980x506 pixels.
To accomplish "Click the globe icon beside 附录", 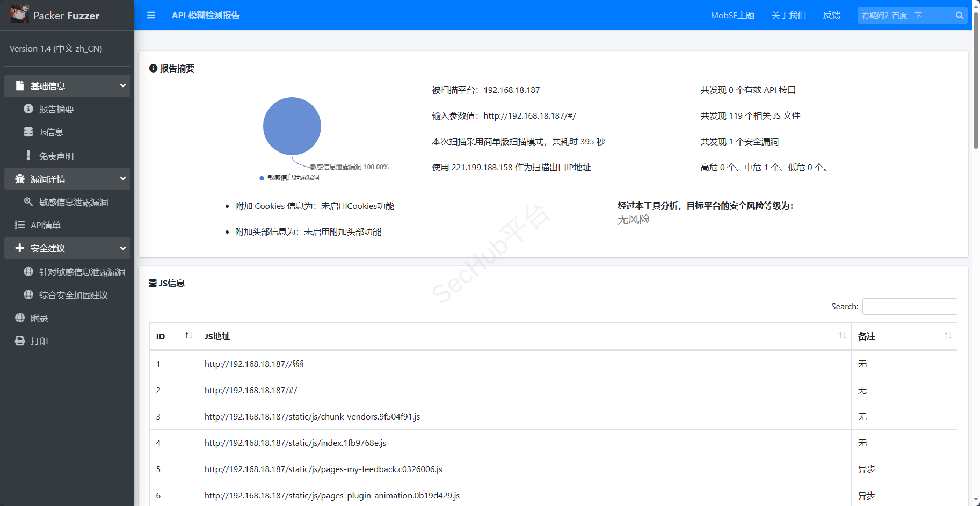I will (20, 318).
